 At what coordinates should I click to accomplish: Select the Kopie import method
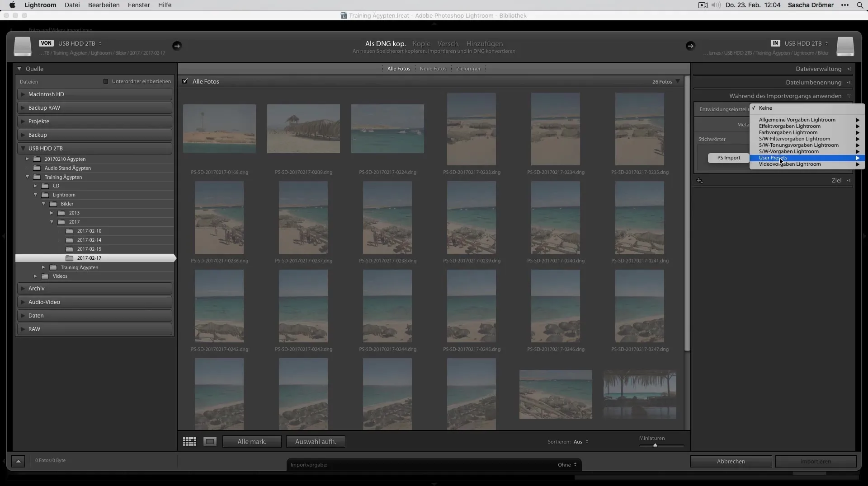421,44
